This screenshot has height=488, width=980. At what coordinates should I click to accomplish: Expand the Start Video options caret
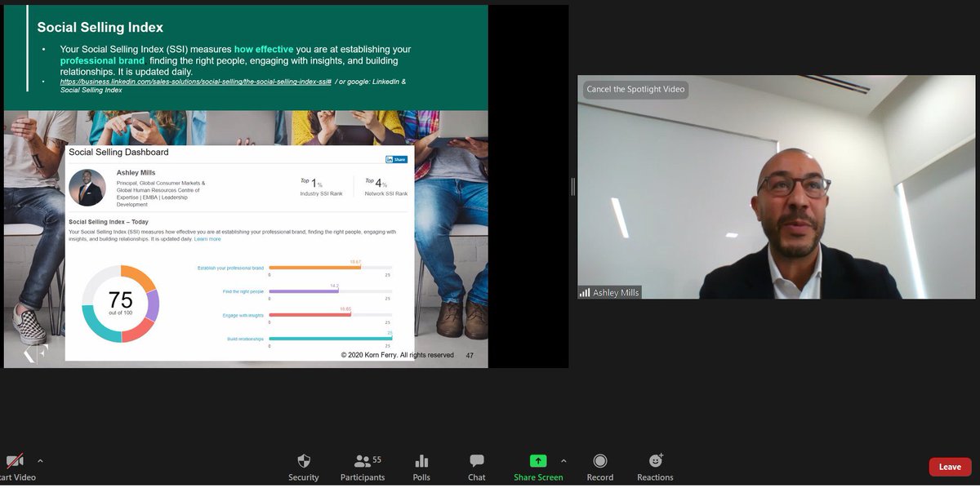40,461
